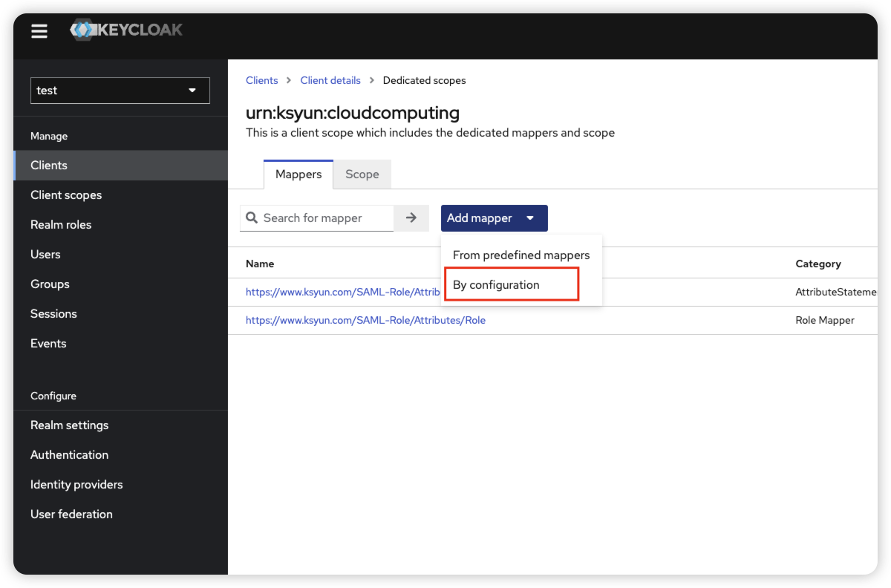Open Authentication in Configure section
This screenshot has width=891, height=588.
point(69,455)
